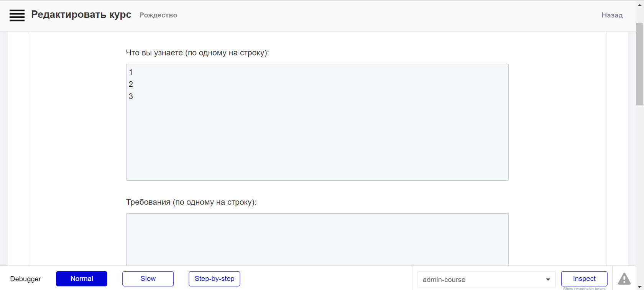Switch debugger to Normal speed
The image size is (644, 290).
coord(82,279)
